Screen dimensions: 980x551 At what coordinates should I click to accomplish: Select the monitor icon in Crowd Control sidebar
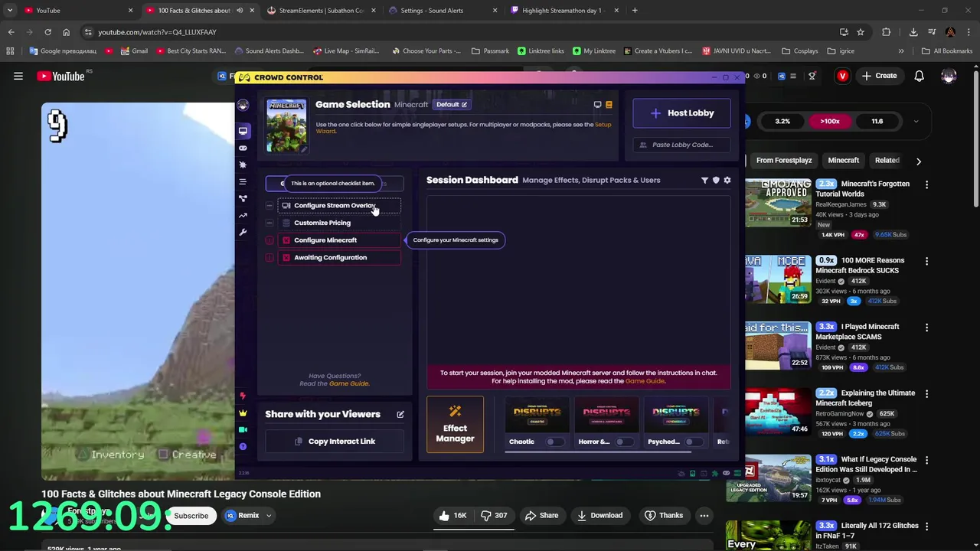(243, 131)
